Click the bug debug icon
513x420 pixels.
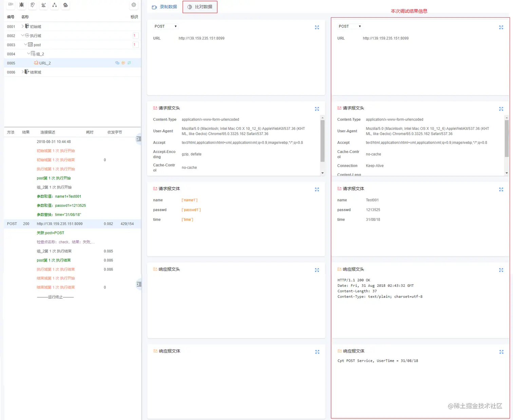pyautogui.click(x=22, y=5)
